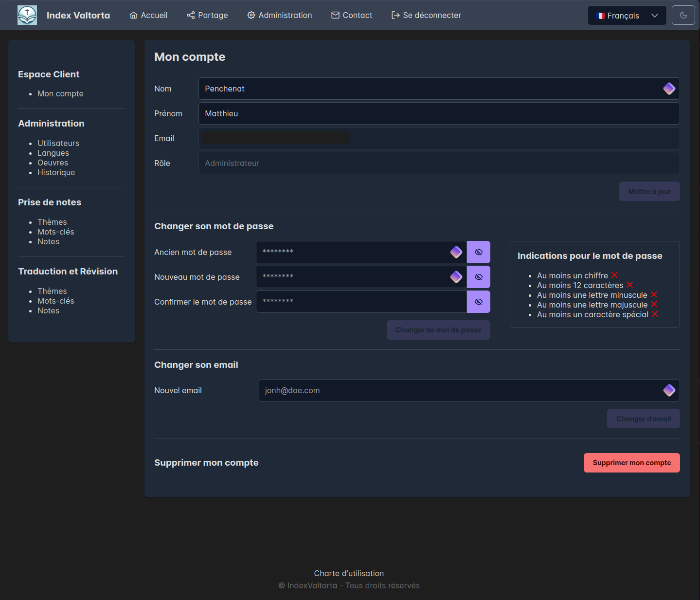Open Utilisateurs in the Administration sidebar
Image resolution: width=700 pixels, height=600 pixels.
[x=58, y=143]
